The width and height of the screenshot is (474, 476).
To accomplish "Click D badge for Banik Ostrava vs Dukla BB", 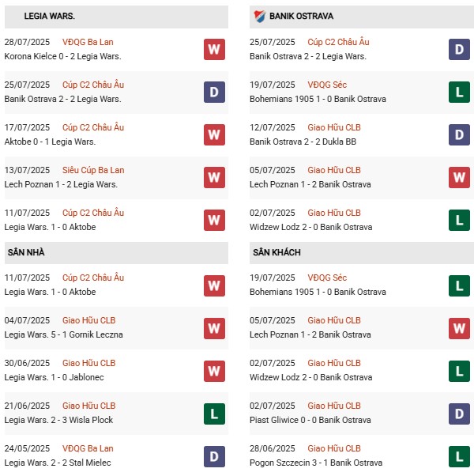I will (x=459, y=134).
